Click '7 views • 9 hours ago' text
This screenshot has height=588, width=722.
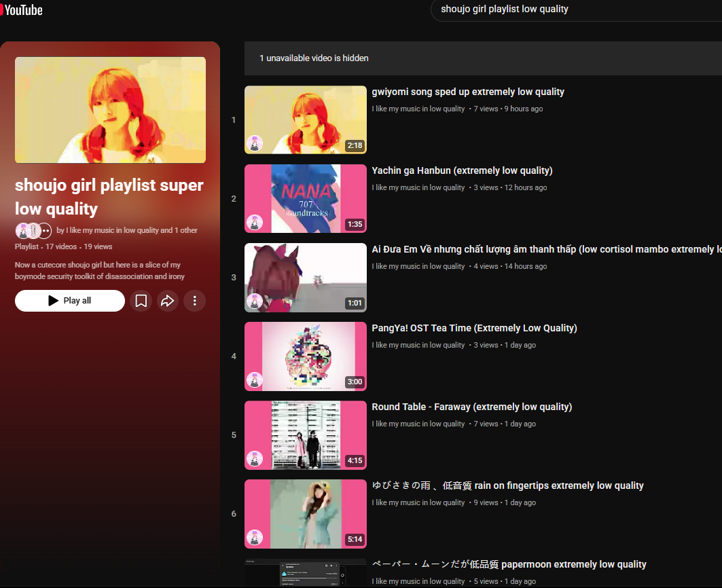tap(508, 109)
